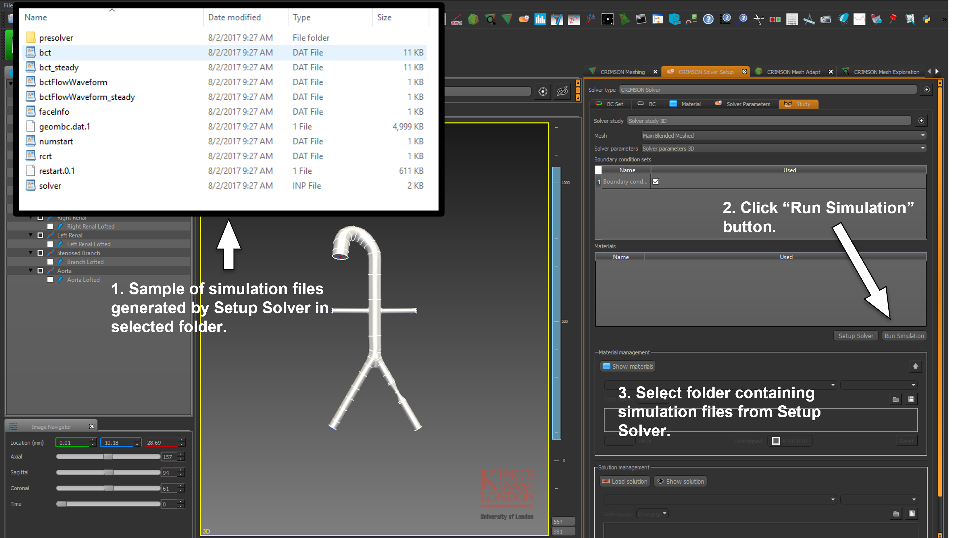Click the Load solution button
The image size is (980, 538).
624,481
